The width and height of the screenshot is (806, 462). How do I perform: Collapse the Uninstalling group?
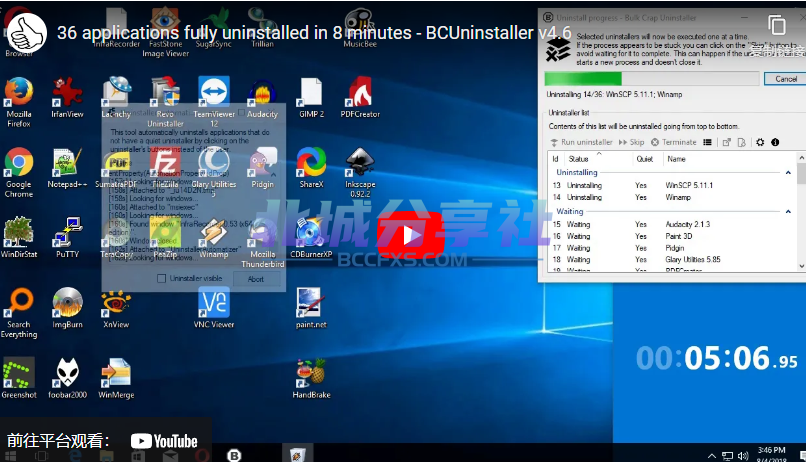(787, 173)
